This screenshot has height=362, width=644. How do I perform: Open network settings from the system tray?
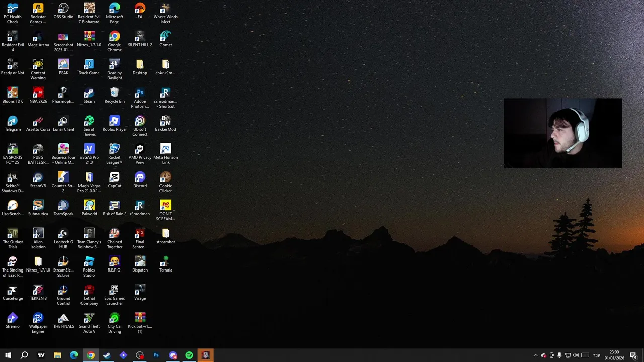click(x=568, y=355)
